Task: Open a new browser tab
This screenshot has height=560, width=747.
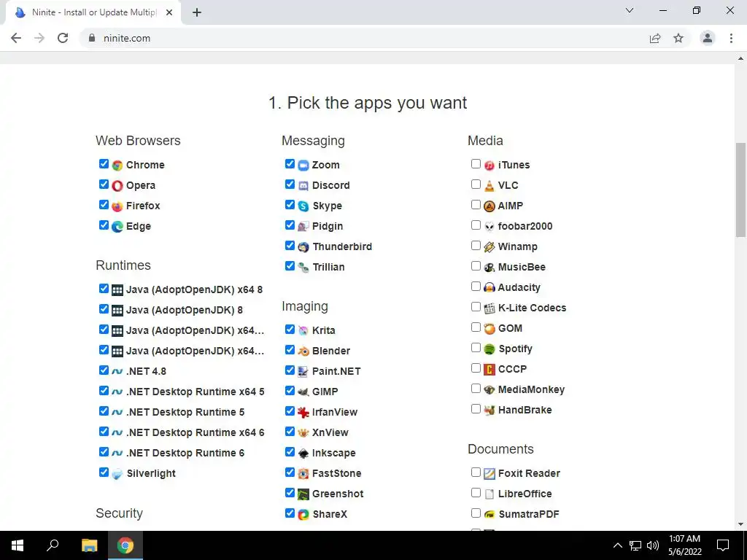Action: tap(197, 13)
